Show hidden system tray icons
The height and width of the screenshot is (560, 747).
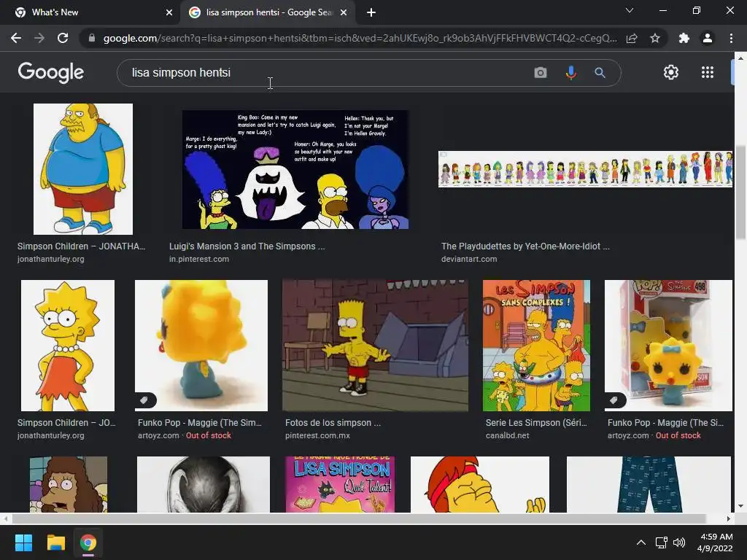pyautogui.click(x=641, y=542)
